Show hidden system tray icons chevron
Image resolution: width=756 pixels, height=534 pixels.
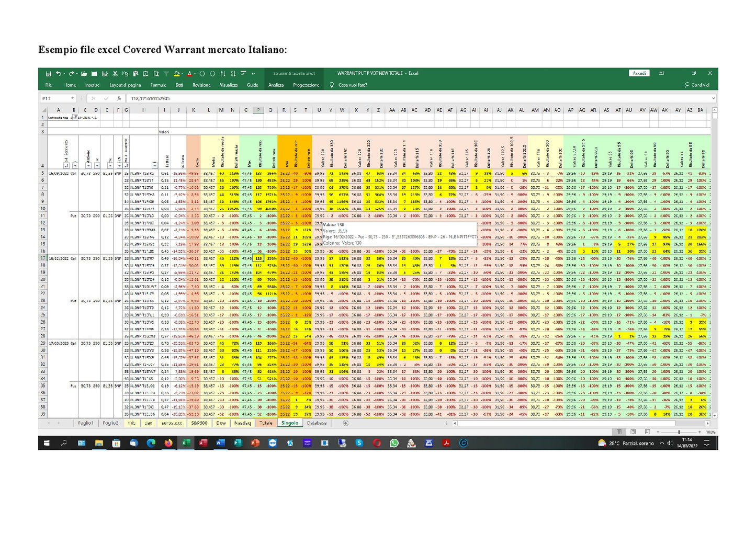pos(662,443)
